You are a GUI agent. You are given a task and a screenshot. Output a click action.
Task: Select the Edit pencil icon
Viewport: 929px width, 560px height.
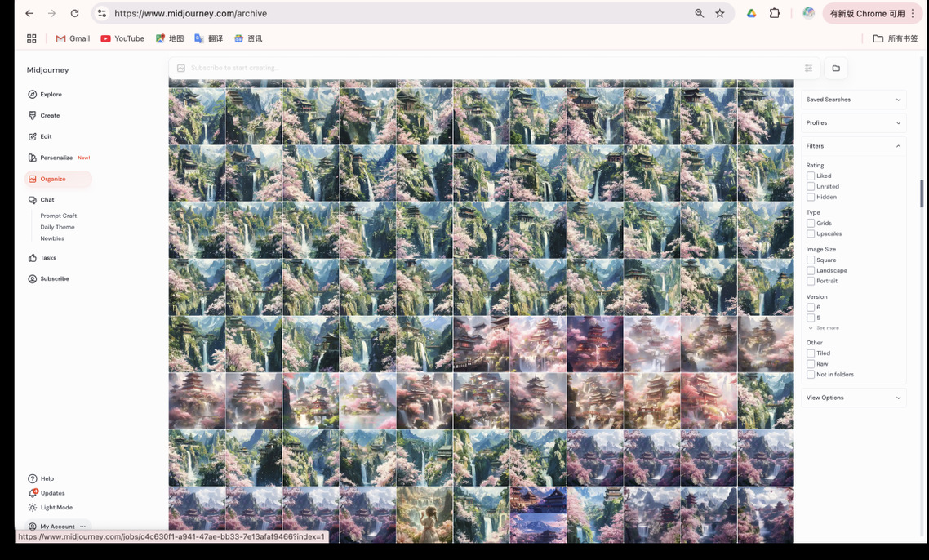[33, 137]
